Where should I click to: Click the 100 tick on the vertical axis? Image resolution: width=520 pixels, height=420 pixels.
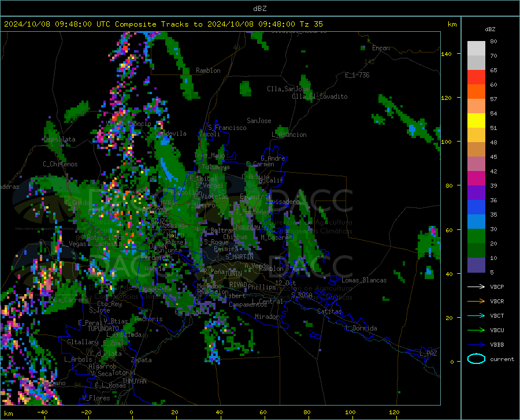(x=446, y=142)
